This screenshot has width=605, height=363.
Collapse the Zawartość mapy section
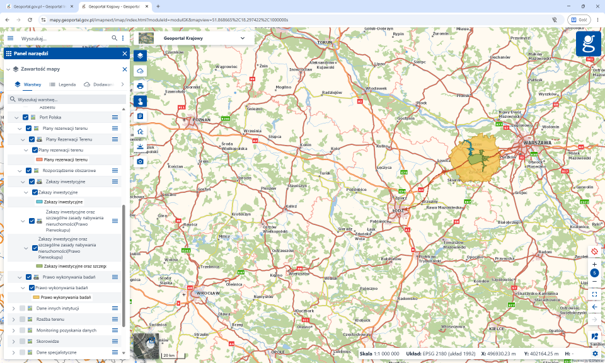(x=8, y=69)
